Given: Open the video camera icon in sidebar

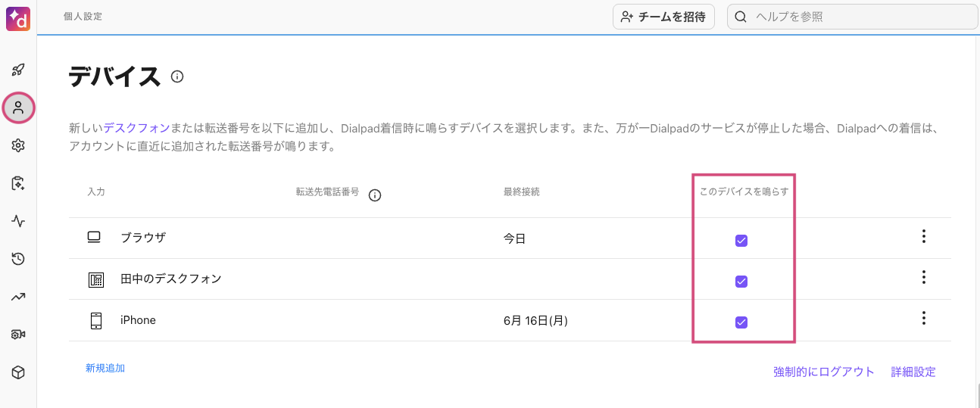Looking at the screenshot, I should click(x=18, y=335).
